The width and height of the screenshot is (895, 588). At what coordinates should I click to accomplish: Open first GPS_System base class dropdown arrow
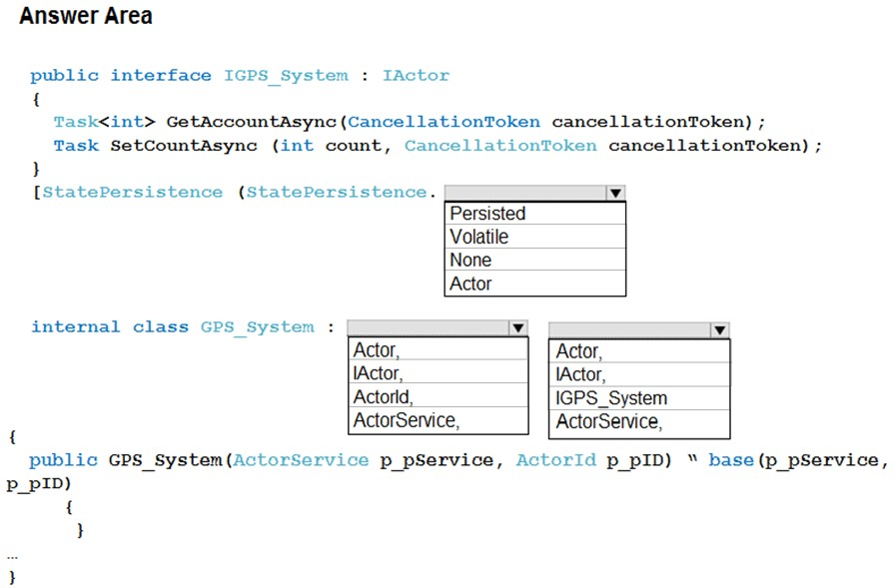click(x=518, y=327)
